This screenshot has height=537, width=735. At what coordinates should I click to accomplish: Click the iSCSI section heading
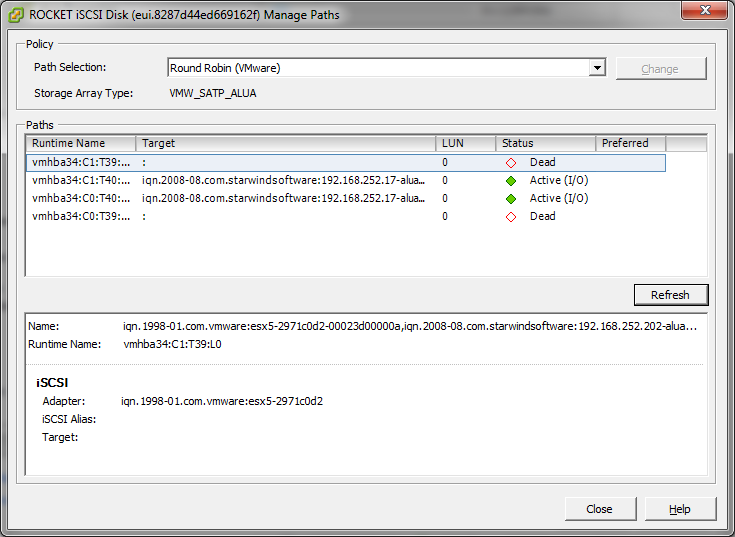tap(52, 383)
